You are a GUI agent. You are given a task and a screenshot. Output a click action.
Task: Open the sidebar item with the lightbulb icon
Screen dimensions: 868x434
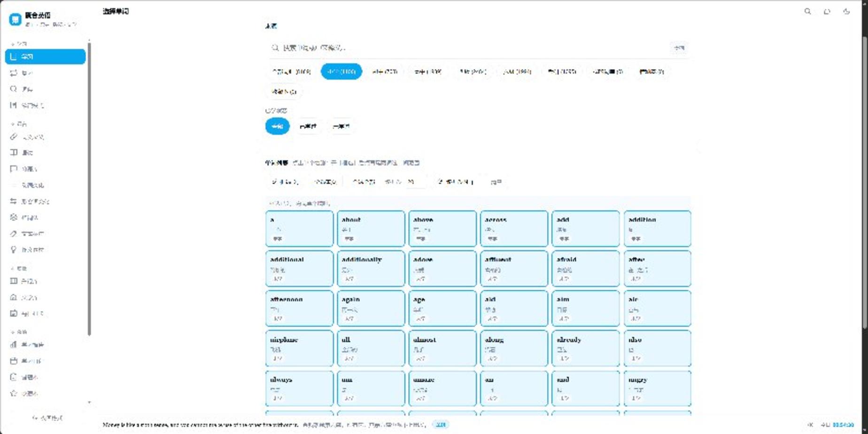click(45, 250)
